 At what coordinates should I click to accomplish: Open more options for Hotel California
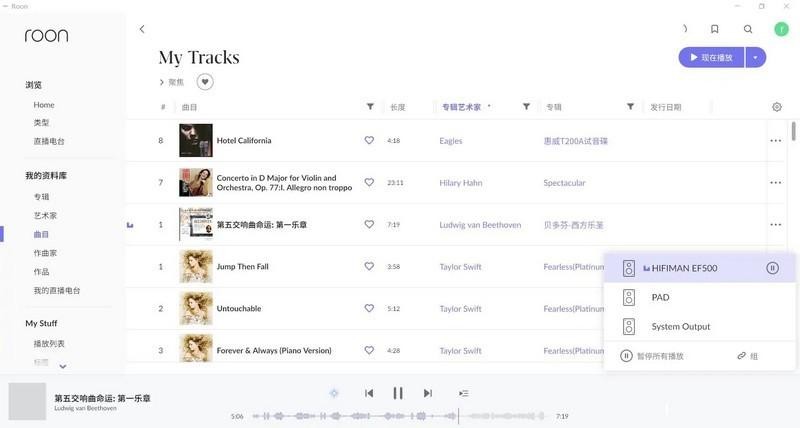click(x=776, y=141)
